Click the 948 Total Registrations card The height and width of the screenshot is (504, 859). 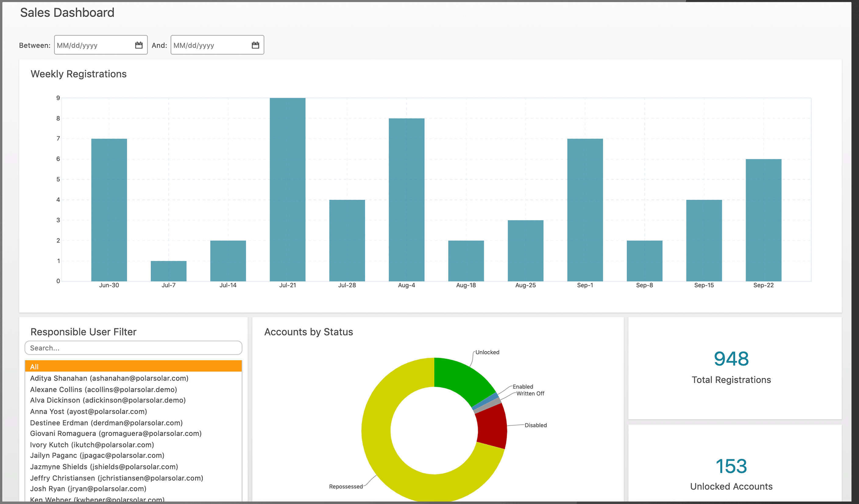(731, 368)
